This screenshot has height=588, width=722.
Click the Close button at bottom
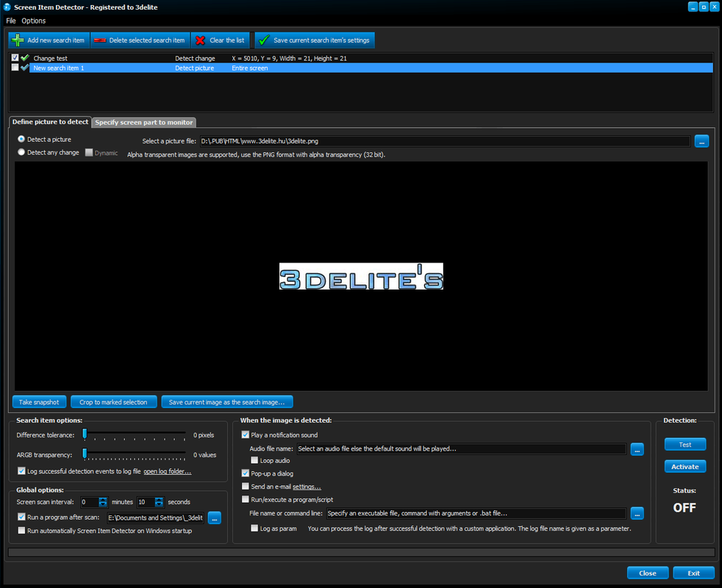pyautogui.click(x=648, y=573)
